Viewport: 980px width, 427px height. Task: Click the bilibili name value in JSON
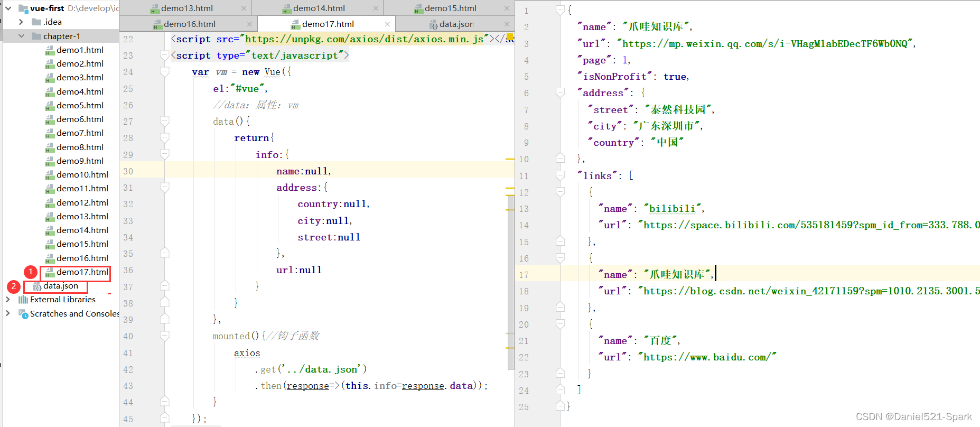coord(674,209)
